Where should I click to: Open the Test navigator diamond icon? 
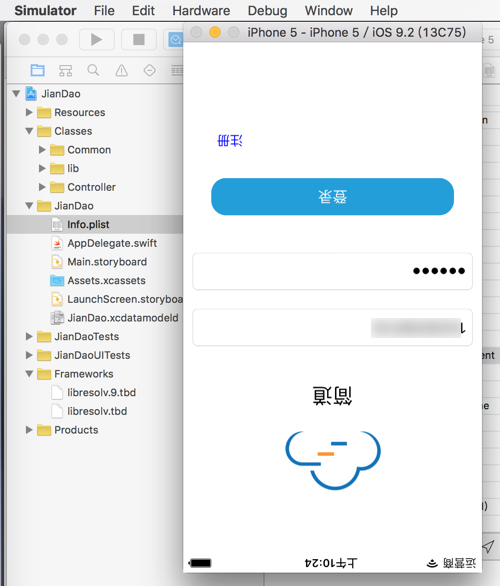click(x=149, y=70)
